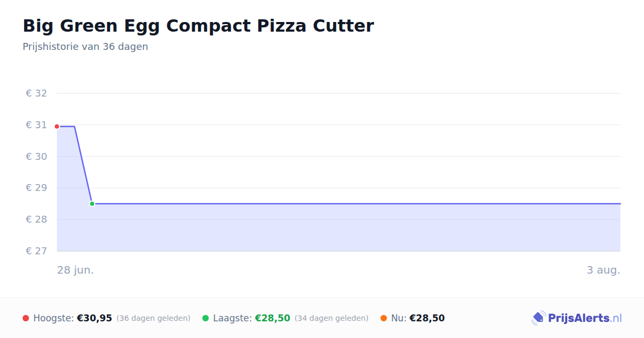Screen dimensions: 644x338
Task: Click the orange Nu legend dot
Action: [384, 318]
